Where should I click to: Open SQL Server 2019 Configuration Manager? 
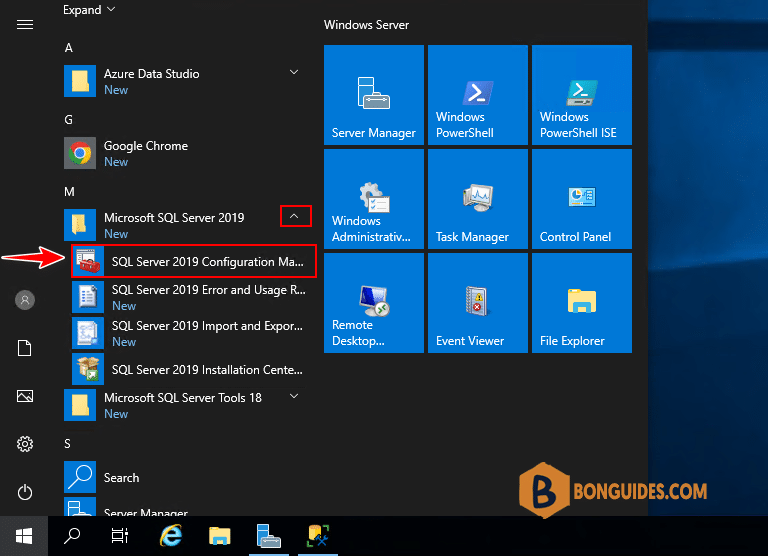[193, 262]
